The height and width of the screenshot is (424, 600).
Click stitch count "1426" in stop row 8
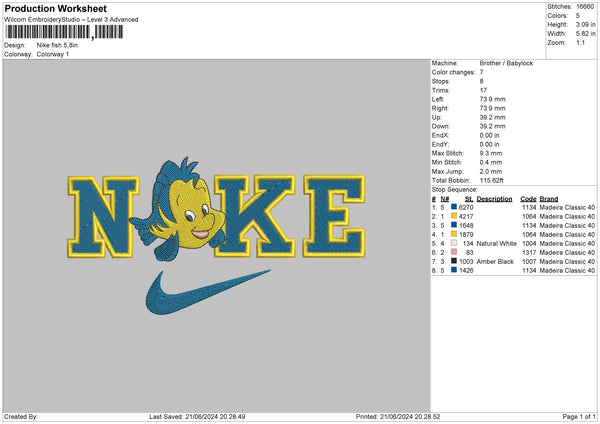click(466, 271)
